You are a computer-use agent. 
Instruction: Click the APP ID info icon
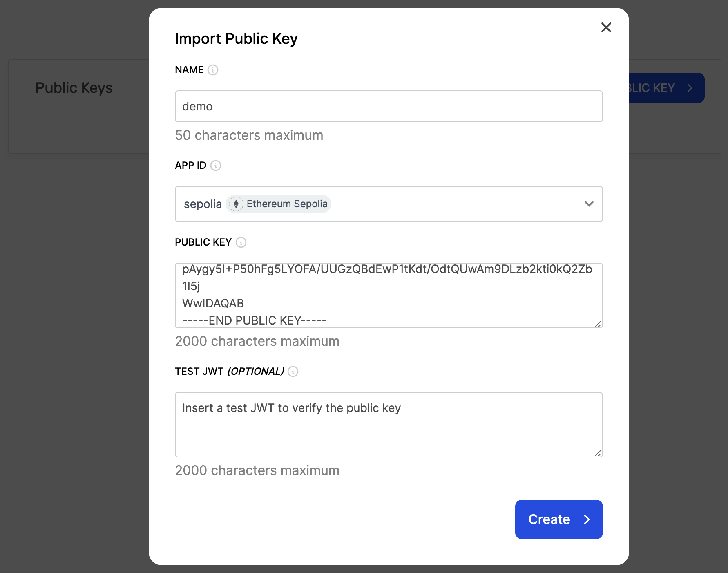(216, 166)
